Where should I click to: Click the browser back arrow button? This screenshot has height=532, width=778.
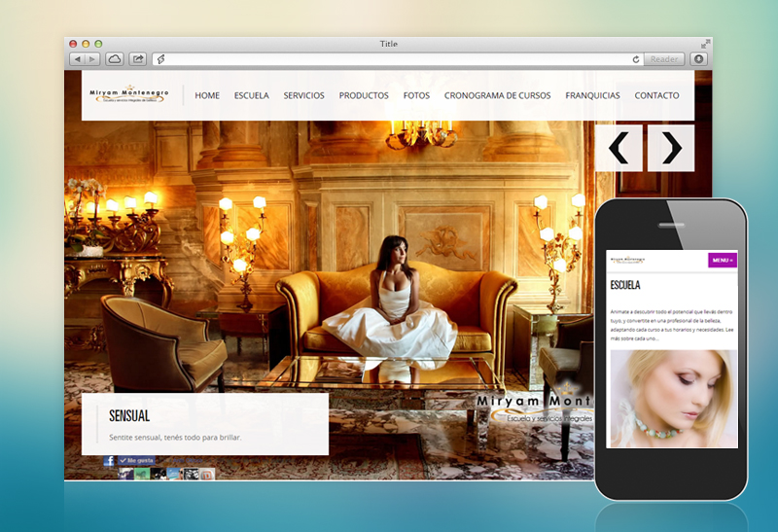coord(78,59)
